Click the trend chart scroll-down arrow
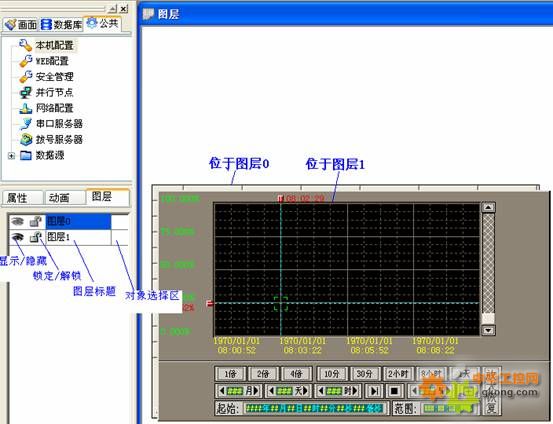This screenshot has height=424, width=553. (488, 330)
